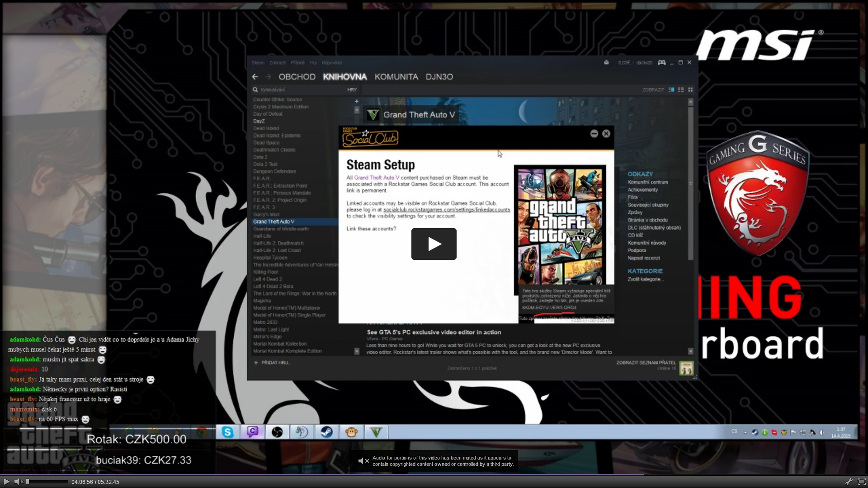
Task: Open the KOMUNITA tab
Action: click(x=396, y=77)
